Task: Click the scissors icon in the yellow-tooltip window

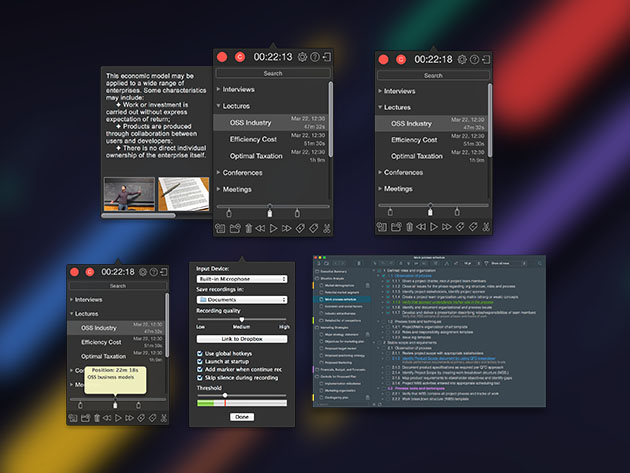Action: (x=164, y=418)
